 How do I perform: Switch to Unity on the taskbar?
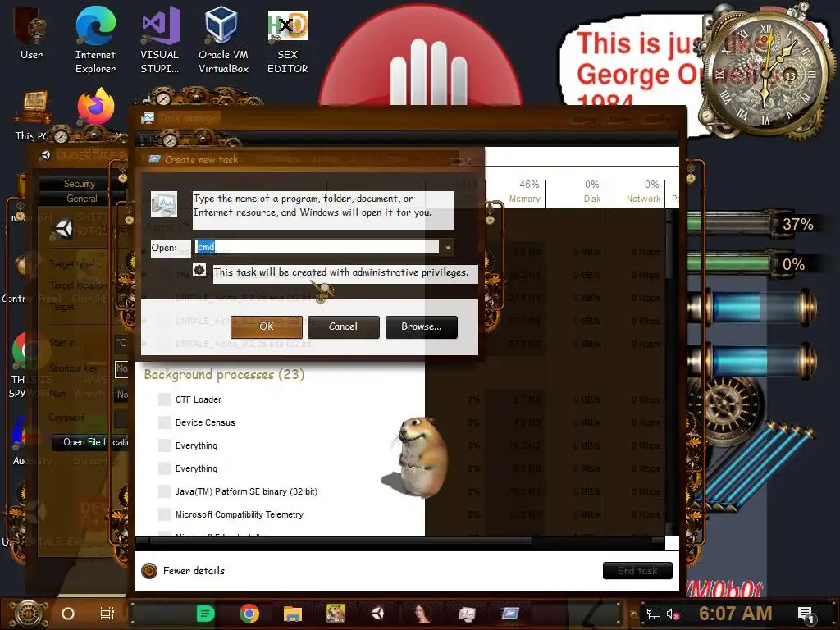point(379,614)
